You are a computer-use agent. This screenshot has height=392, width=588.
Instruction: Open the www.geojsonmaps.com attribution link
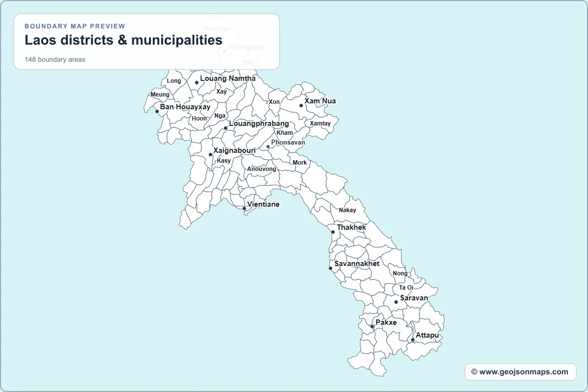point(520,372)
